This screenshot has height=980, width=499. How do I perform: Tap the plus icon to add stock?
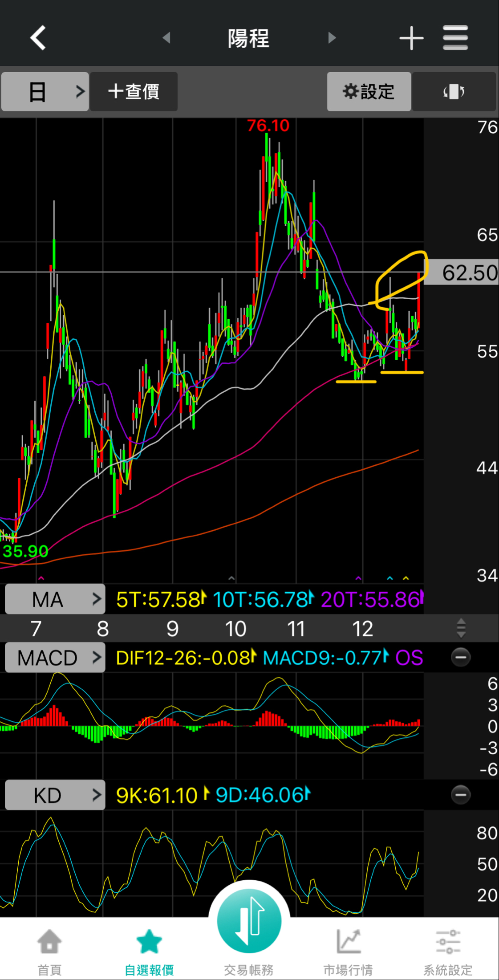[x=411, y=38]
